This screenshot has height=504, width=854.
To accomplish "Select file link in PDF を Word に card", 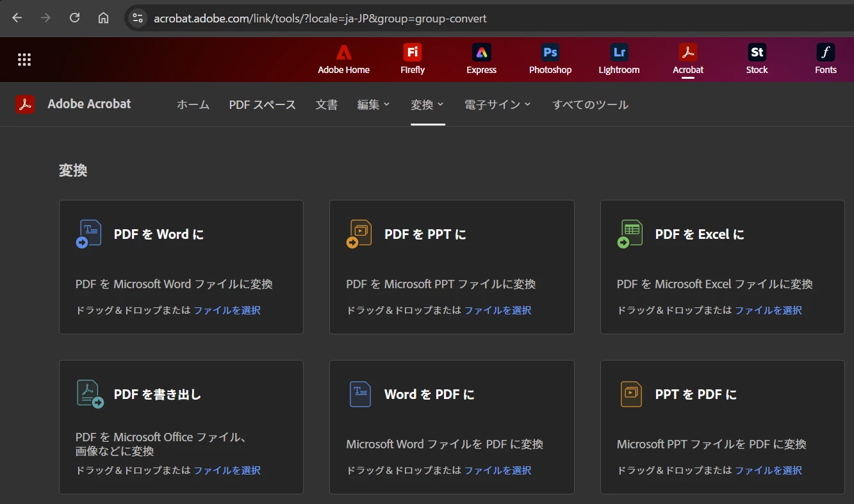I will 227,310.
